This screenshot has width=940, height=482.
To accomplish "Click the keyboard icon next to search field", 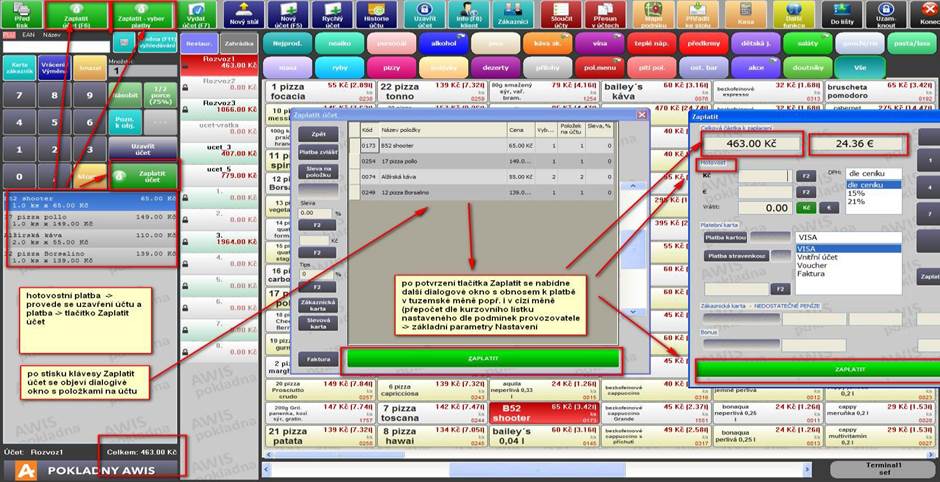I will 124,43.
